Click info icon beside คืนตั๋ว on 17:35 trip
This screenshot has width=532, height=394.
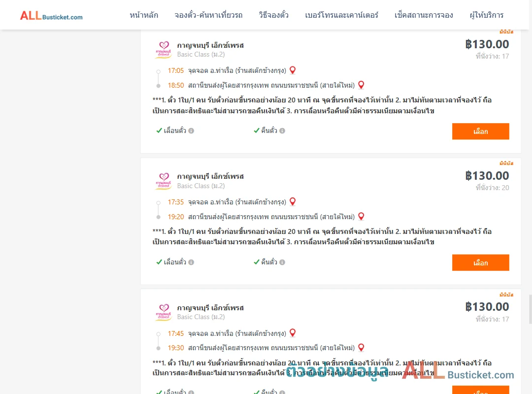(x=282, y=262)
